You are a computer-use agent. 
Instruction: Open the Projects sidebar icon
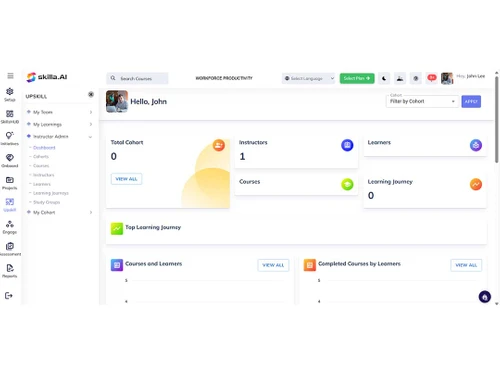10,183
